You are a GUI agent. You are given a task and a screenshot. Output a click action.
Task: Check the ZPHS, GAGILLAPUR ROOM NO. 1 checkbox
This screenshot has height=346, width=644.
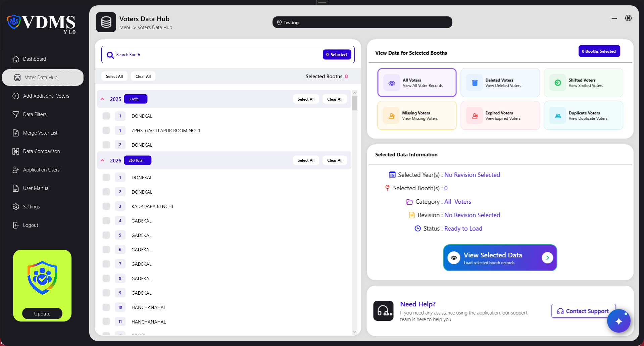106,131
